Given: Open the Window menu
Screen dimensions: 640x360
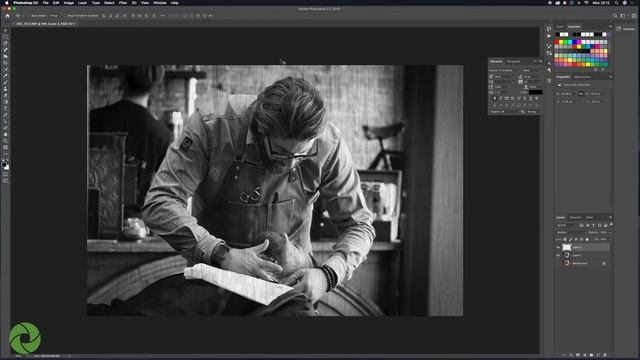Looking at the screenshot, I should coord(160,3).
